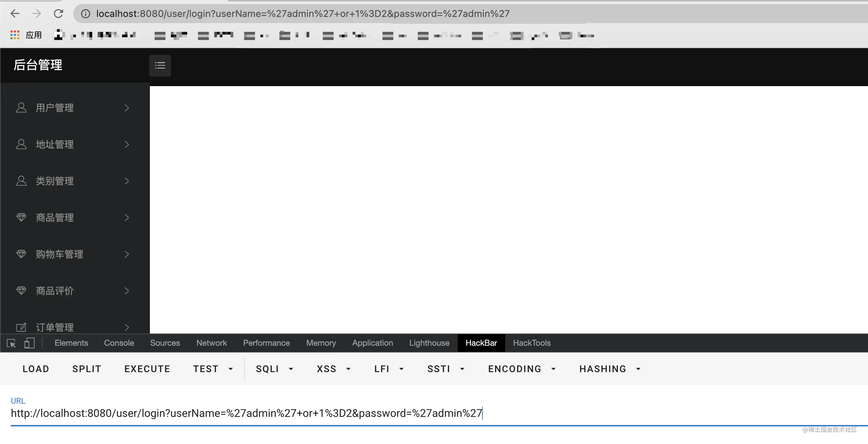Switch to the Elements DevTools tab

tap(71, 343)
